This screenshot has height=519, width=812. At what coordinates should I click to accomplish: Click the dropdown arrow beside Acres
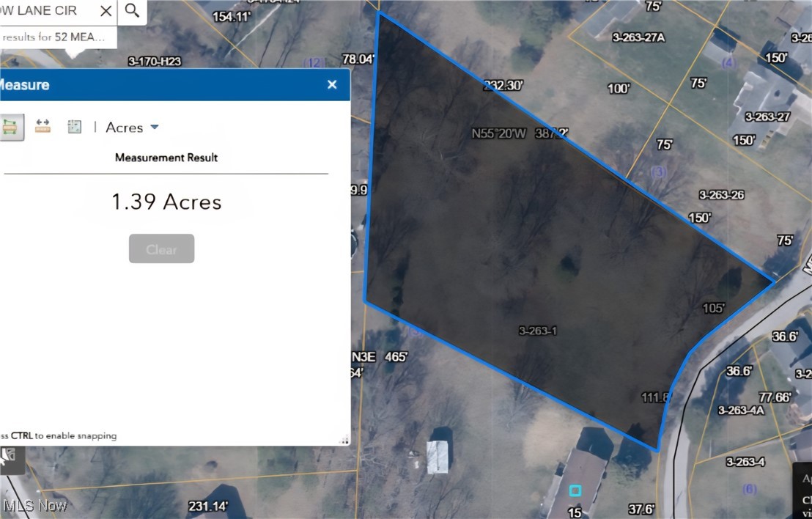point(155,127)
